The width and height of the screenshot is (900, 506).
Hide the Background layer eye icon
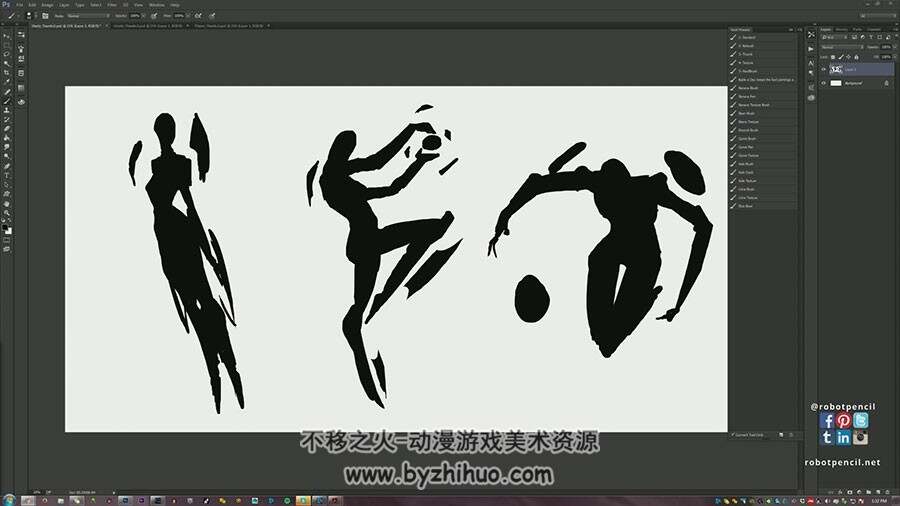coord(824,83)
